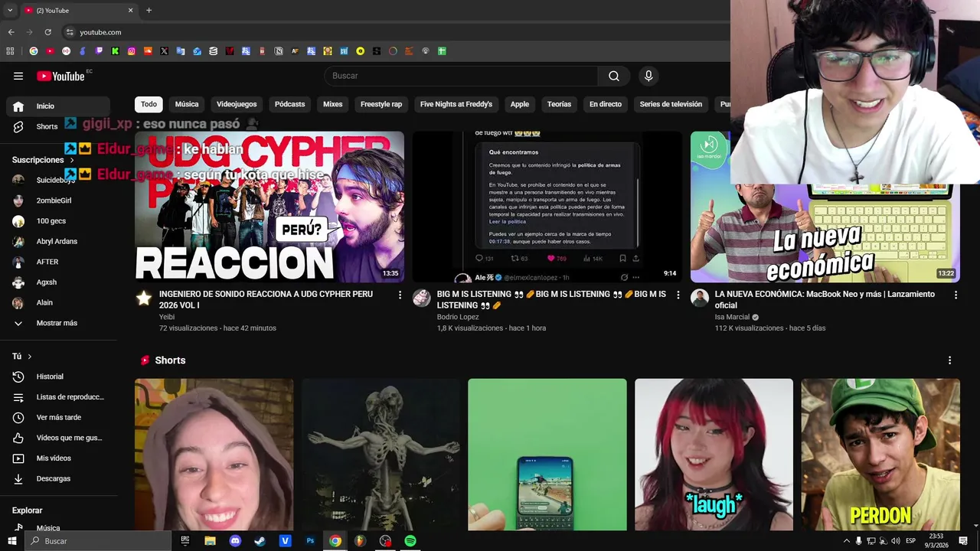Open options for La Nueva Económica video
Image resolution: width=980 pixels, height=551 pixels.
coord(955,295)
